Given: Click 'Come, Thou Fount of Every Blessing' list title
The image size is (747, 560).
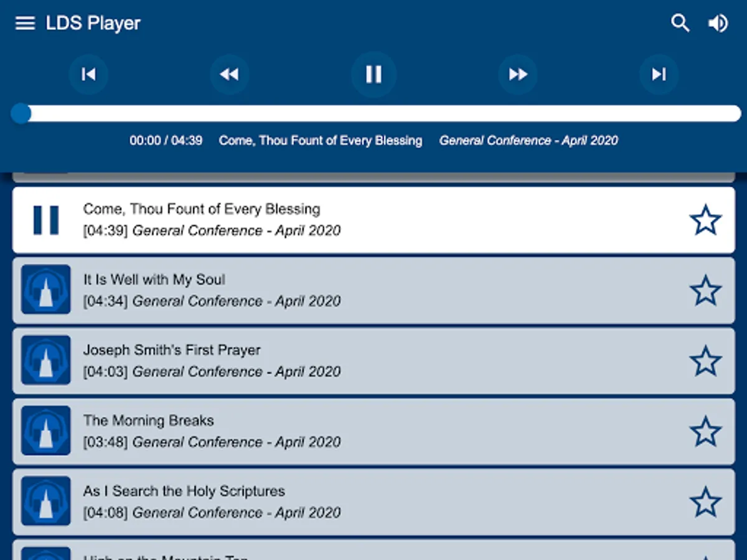Looking at the screenshot, I should [x=202, y=209].
